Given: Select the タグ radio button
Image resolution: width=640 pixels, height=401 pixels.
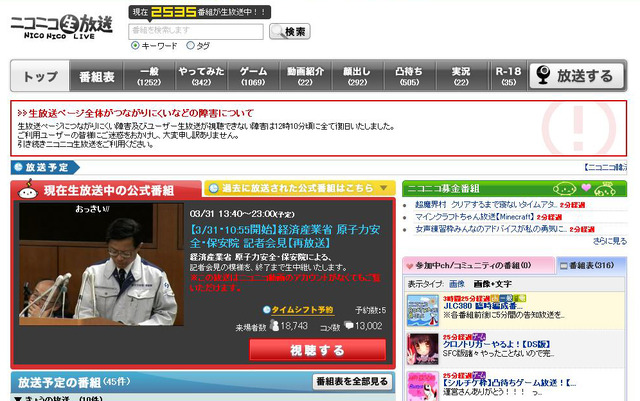Looking at the screenshot, I should point(190,46).
